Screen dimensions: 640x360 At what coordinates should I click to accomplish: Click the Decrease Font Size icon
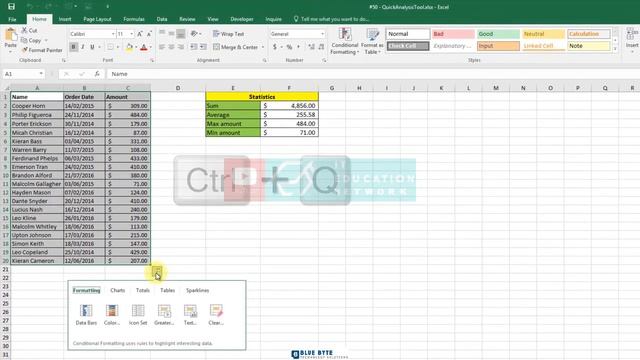149,34
